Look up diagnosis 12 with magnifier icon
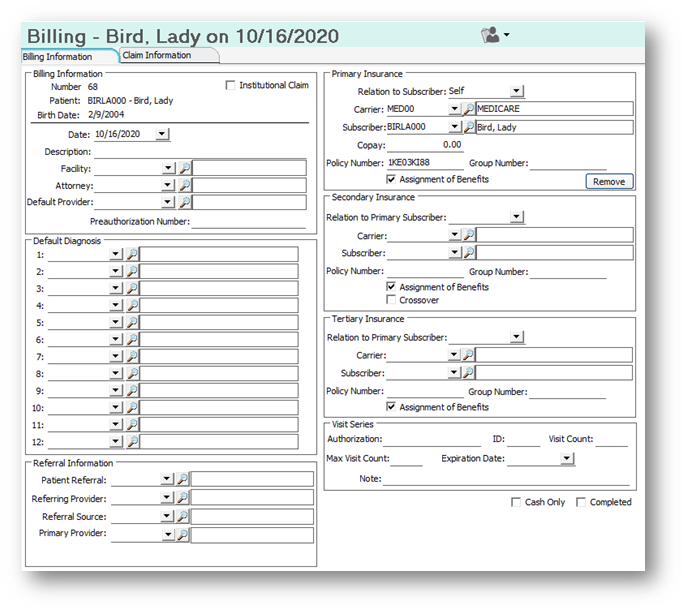 click(x=132, y=441)
